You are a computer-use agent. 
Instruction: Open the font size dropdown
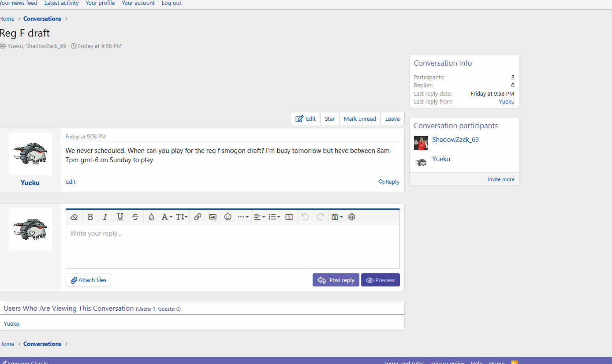182,217
